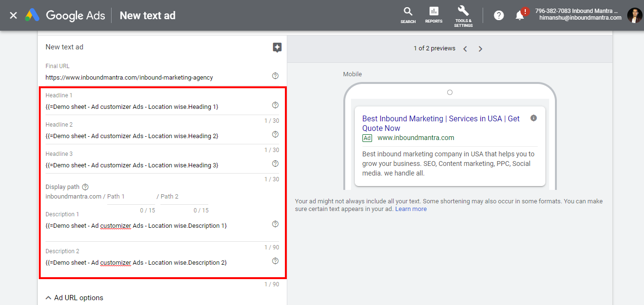Click the Google Ads logo
644x305 pixels.
click(66, 15)
